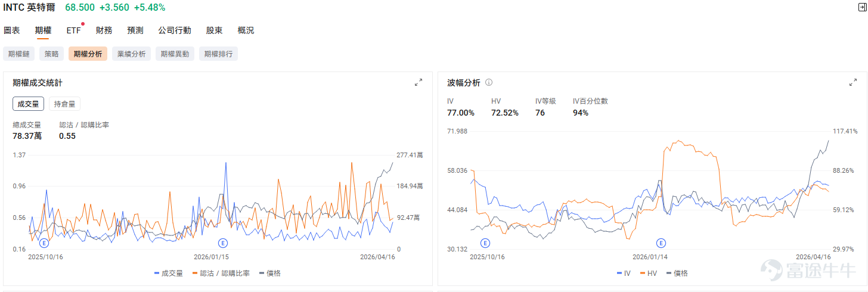Open the 預測 tab
Screen dimensions: 868x292
coord(135,30)
